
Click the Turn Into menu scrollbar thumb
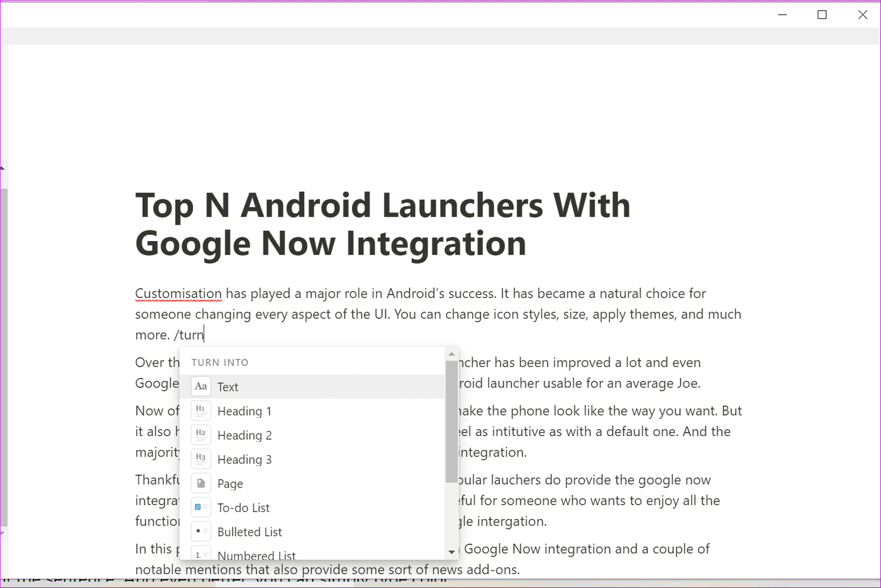(451, 422)
